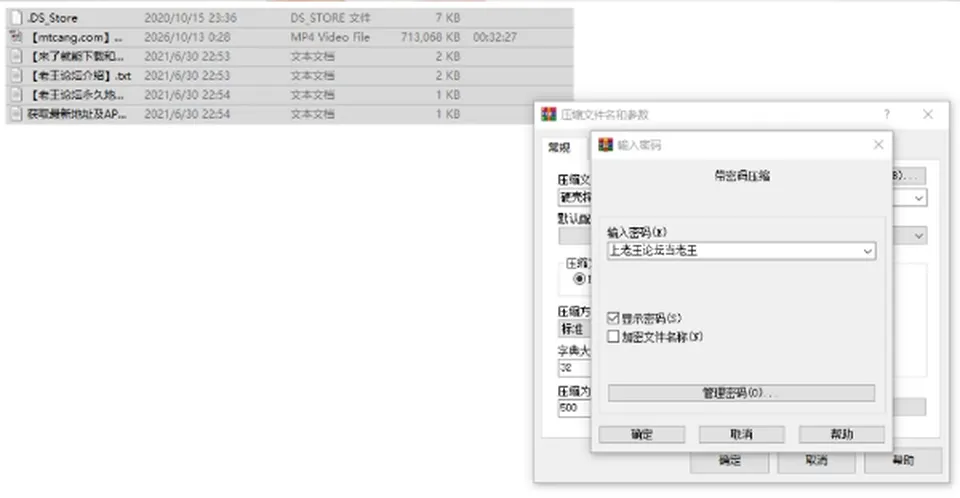The height and width of the screenshot is (498, 960).
Task: Click the duration value 00:32:27
Action: pos(495,37)
